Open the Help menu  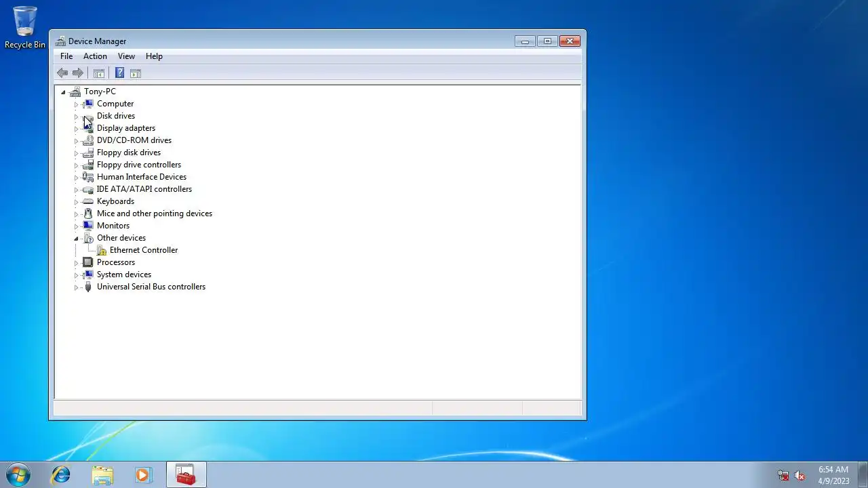pyautogui.click(x=154, y=56)
